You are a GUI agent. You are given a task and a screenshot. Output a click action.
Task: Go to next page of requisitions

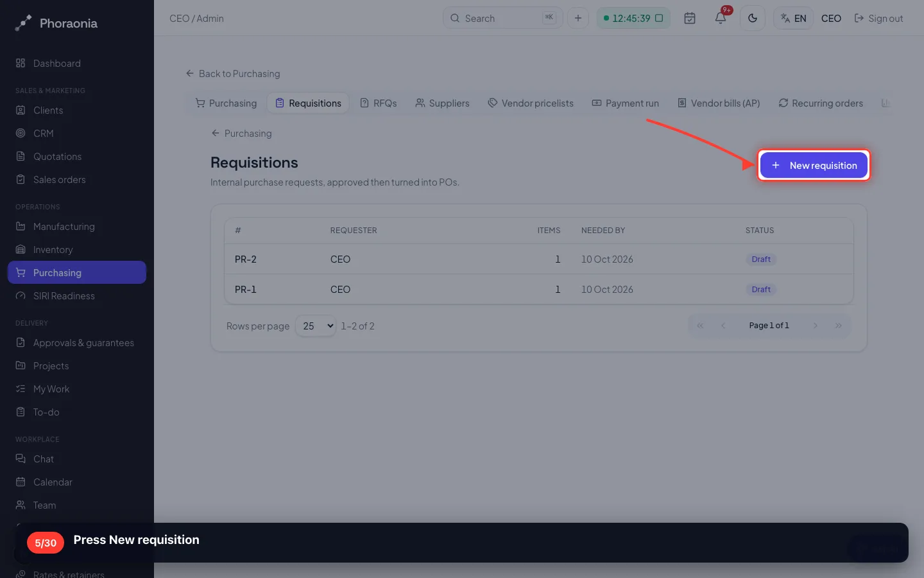pos(816,326)
